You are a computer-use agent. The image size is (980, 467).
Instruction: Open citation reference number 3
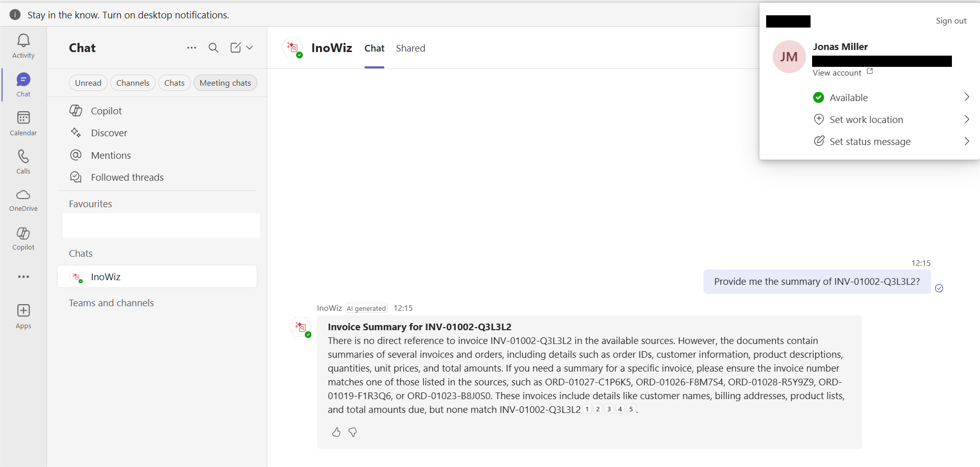point(609,409)
